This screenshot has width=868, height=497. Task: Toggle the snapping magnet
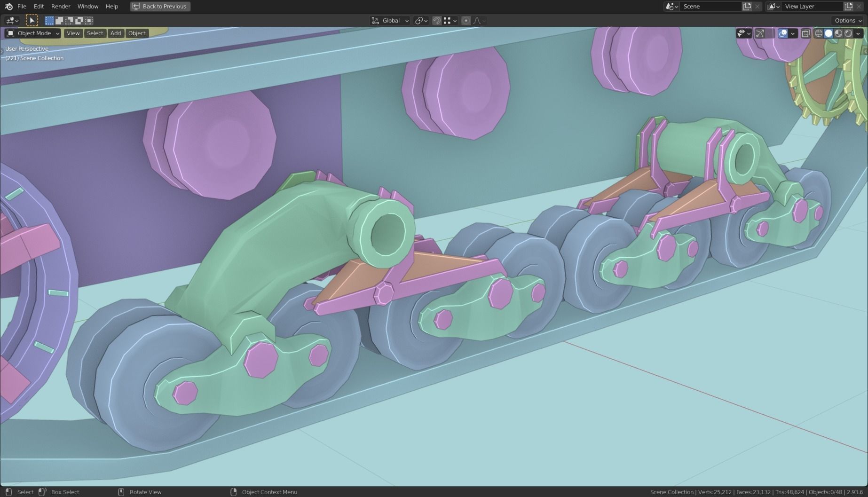click(437, 20)
